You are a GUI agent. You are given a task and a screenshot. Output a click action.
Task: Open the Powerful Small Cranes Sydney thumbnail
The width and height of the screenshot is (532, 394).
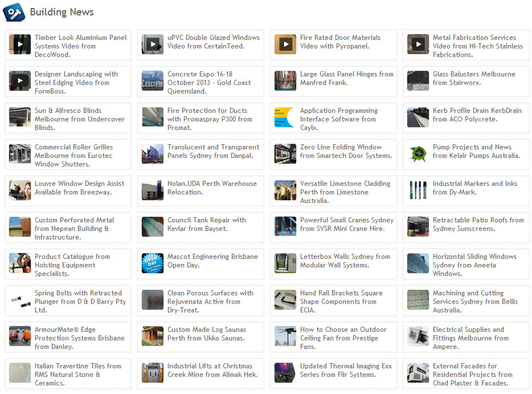285,227
